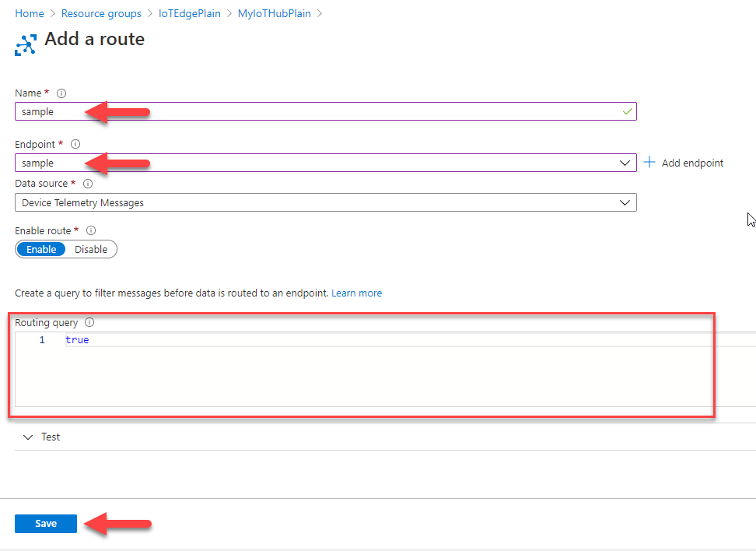This screenshot has width=756, height=551.
Task: Select the Disable toggle option
Action: coord(91,249)
